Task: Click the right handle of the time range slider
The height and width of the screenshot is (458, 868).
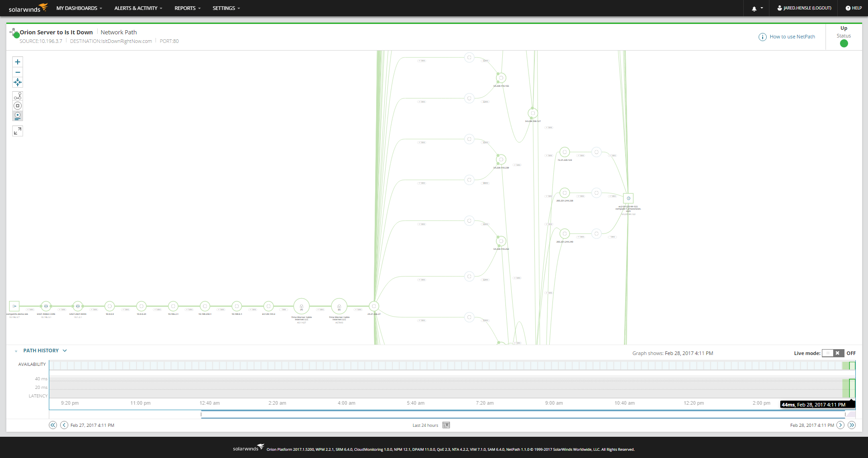Action: pos(845,414)
